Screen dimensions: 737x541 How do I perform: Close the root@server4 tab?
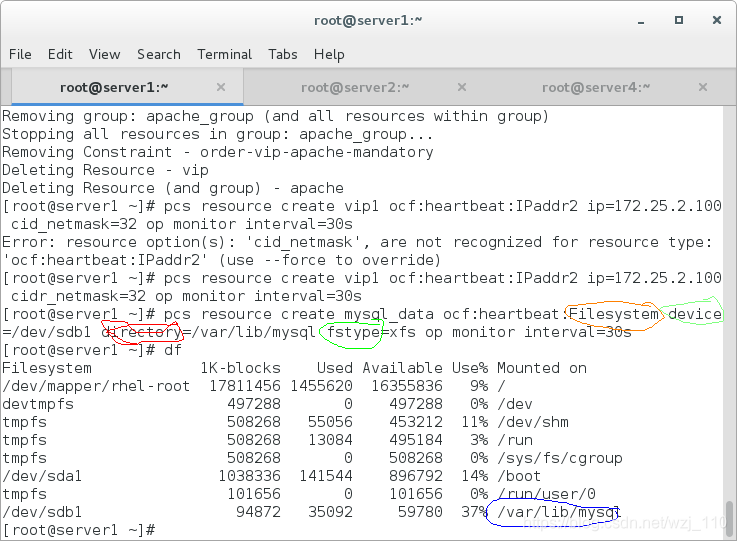[x=703, y=87]
